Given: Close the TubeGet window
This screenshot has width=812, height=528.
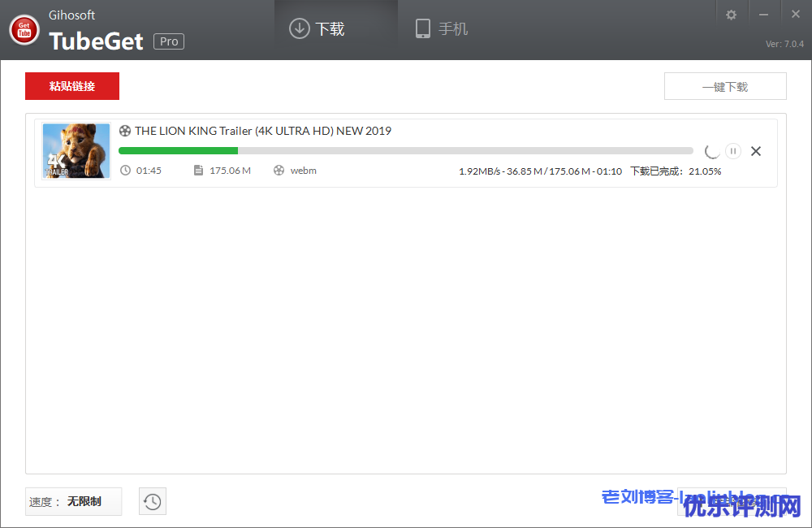Looking at the screenshot, I should 796,15.
